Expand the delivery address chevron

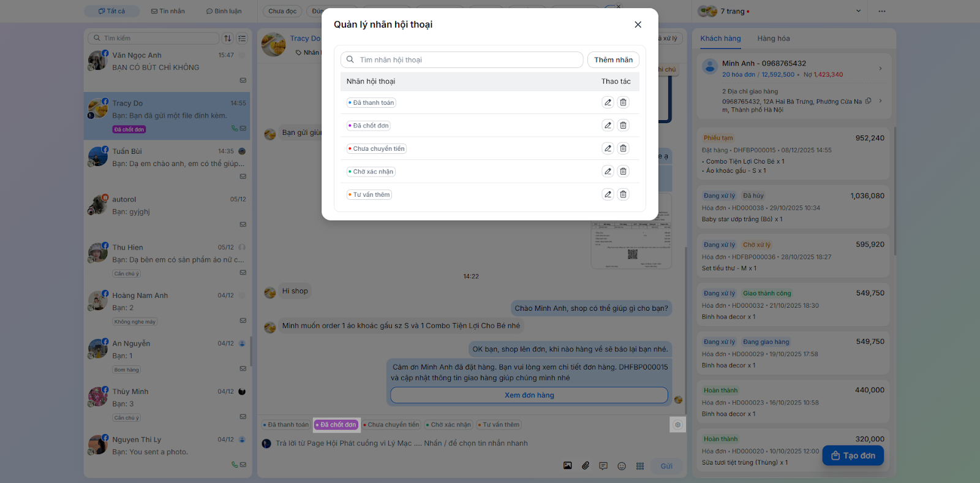pos(880,101)
